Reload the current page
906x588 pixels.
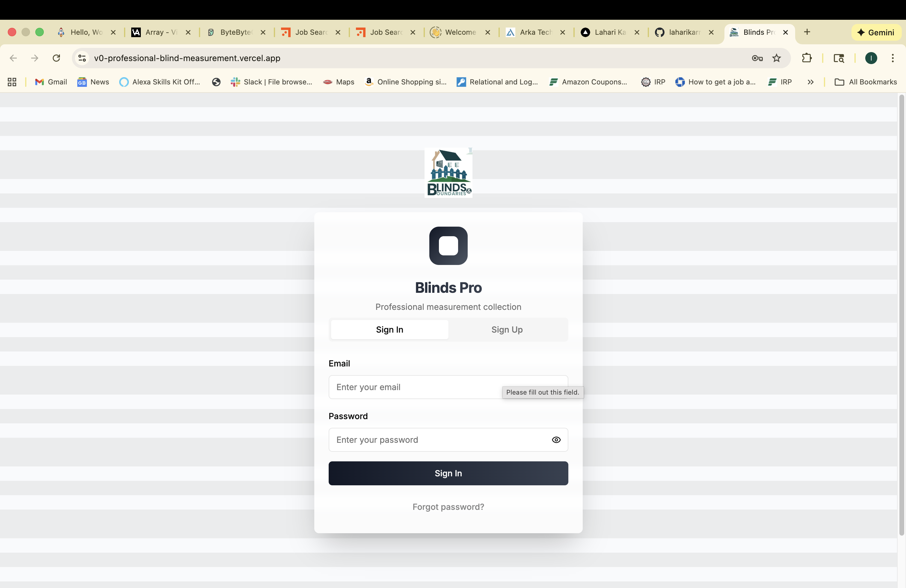tap(56, 58)
